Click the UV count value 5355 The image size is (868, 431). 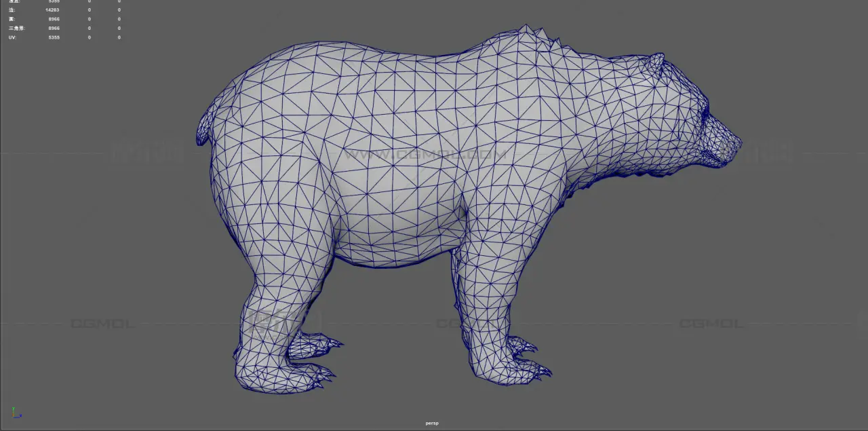[54, 37]
